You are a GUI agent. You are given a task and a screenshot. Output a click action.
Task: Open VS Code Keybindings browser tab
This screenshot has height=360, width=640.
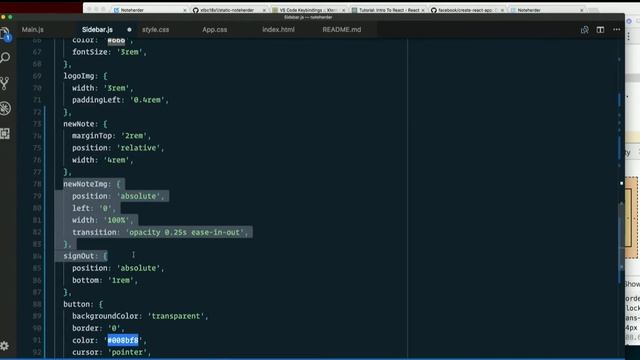coord(308,10)
